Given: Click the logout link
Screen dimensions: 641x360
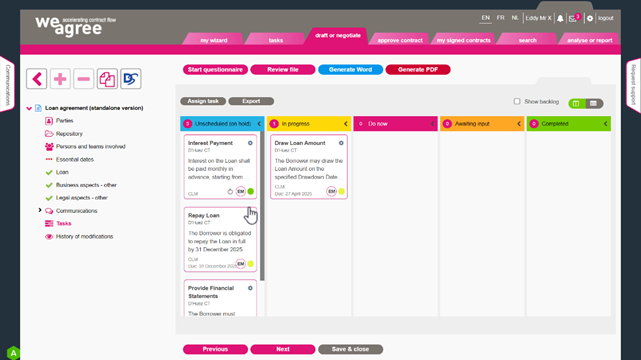Looking at the screenshot, I should 605,18.
